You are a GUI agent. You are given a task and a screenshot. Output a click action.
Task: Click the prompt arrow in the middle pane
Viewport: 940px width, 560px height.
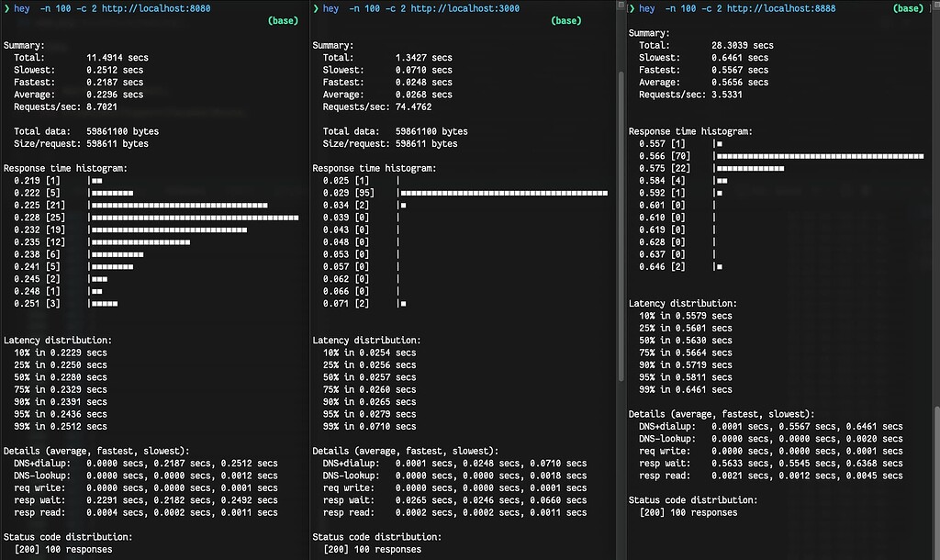[318, 8]
